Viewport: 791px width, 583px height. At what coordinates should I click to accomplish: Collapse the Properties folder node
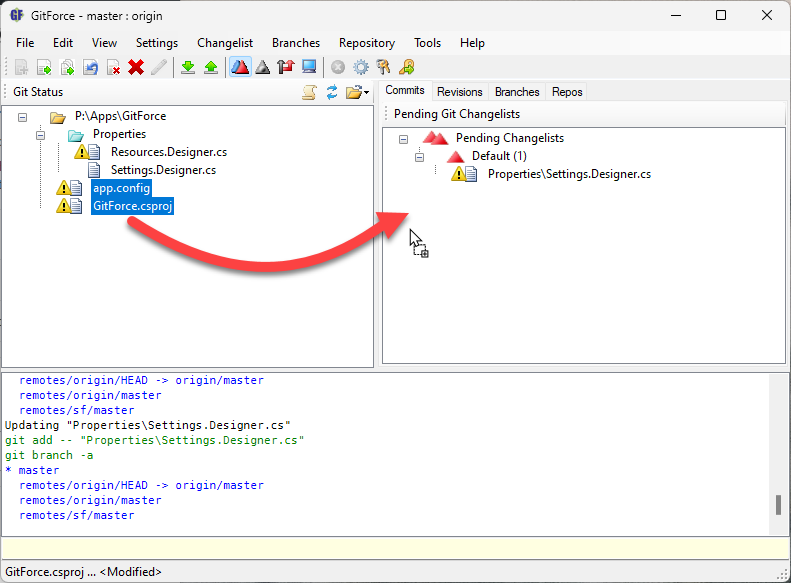click(x=41, y=135)
